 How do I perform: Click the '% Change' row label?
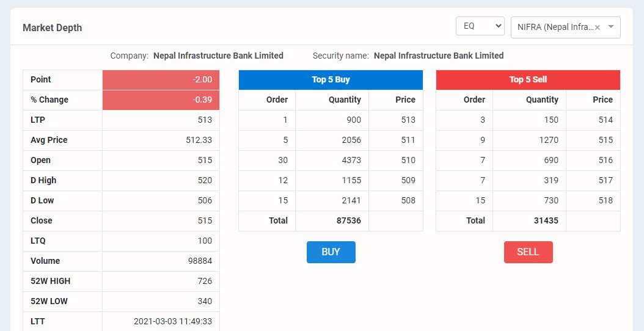point(49,100)
